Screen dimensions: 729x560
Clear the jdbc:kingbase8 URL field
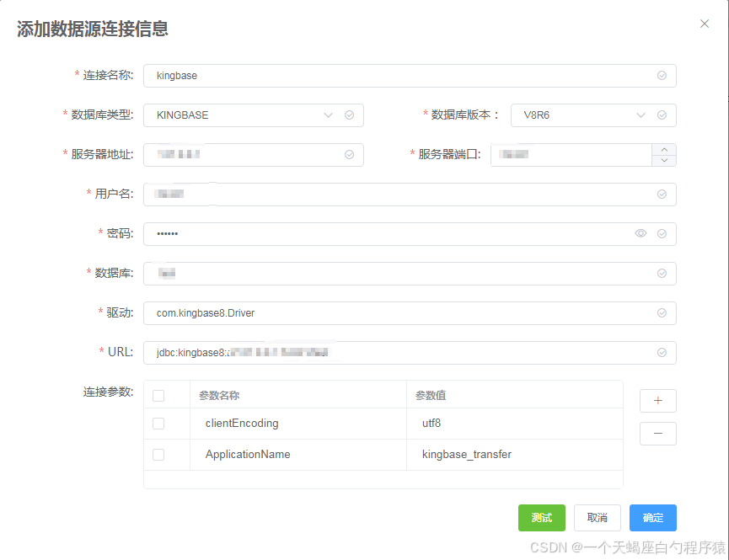tap(662, 352)
